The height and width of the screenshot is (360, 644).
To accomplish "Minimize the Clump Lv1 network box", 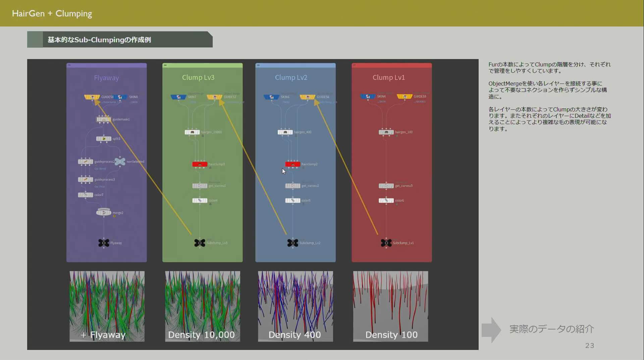I will pos(354,65).
